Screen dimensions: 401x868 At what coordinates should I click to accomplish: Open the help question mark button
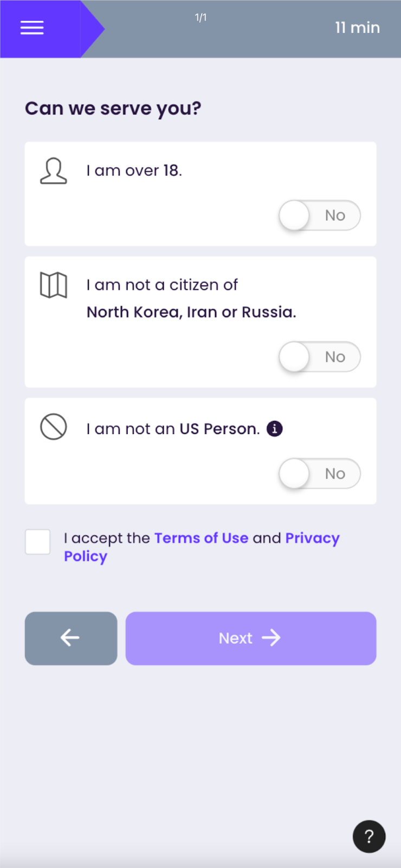pos(369,836)
